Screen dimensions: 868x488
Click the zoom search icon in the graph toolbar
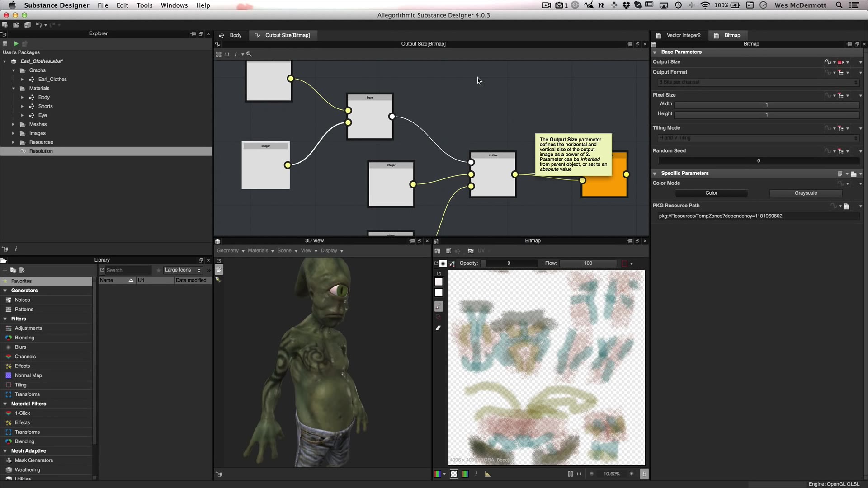click(249, 54)
